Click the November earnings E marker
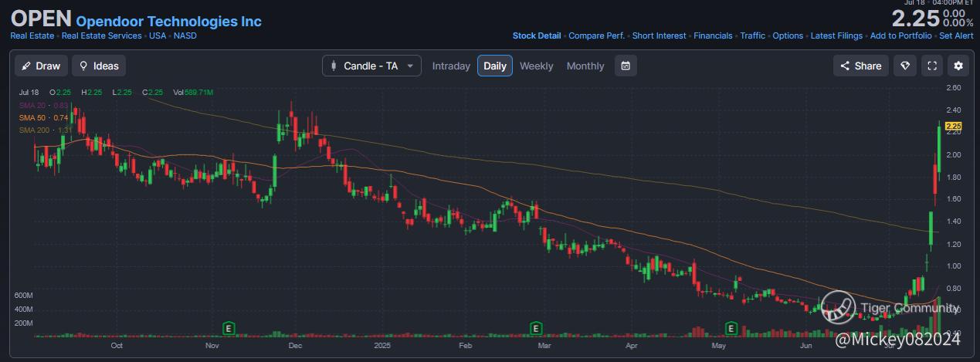The image size is (980, 362). click(x=229, y=328)
